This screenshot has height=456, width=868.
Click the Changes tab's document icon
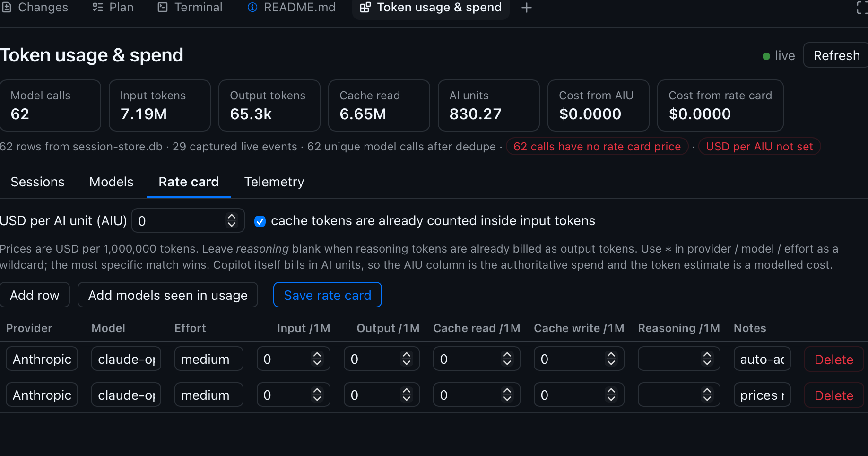tap(7, 7)
